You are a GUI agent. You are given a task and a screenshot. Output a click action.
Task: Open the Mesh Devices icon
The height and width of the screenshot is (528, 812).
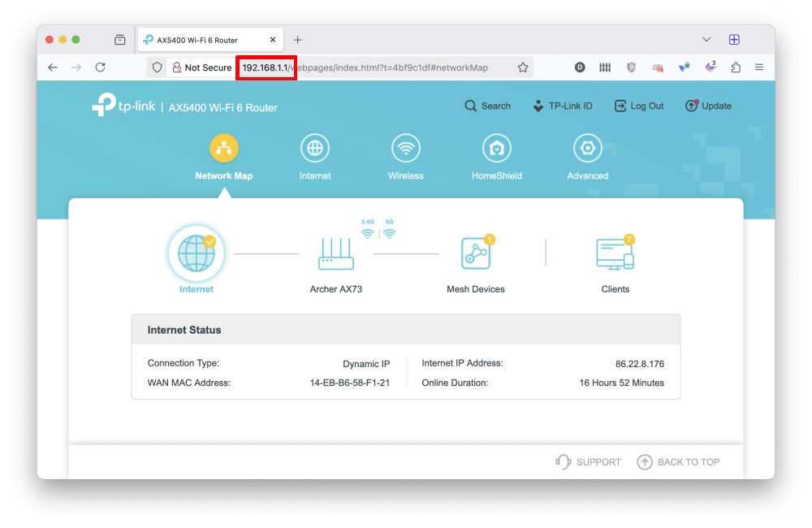475,253
